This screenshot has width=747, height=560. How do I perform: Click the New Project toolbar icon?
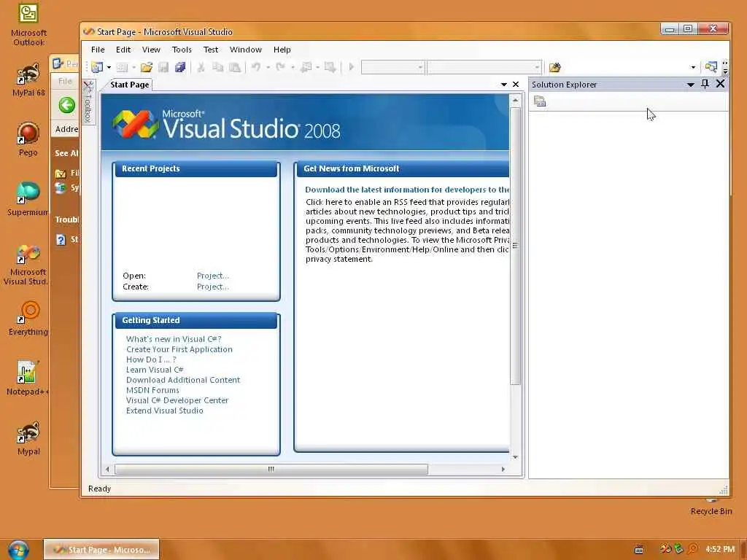(x=97, y=67)
